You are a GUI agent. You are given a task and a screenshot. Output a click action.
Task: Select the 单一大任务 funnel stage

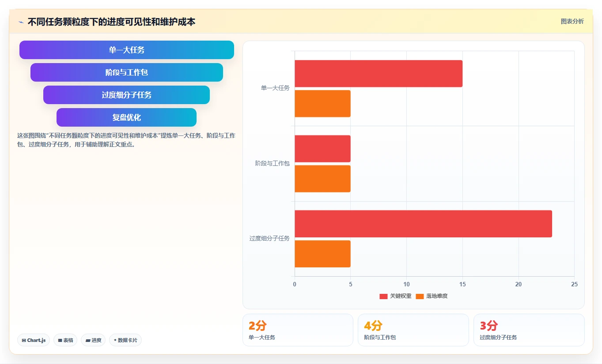(x=127, y=50)
